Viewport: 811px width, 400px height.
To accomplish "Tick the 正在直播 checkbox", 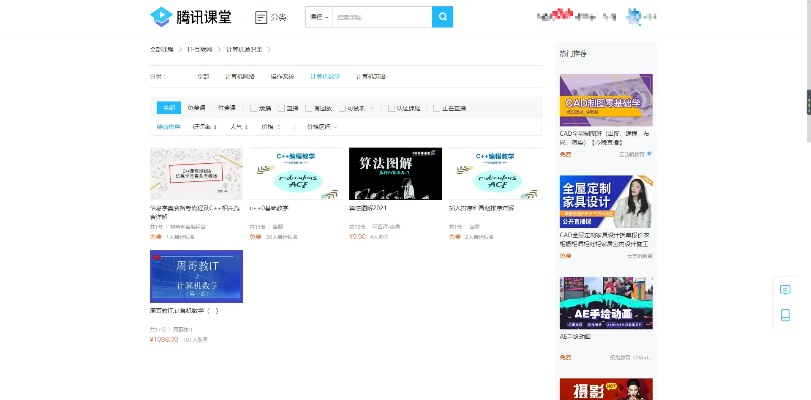I will (437, 108).
